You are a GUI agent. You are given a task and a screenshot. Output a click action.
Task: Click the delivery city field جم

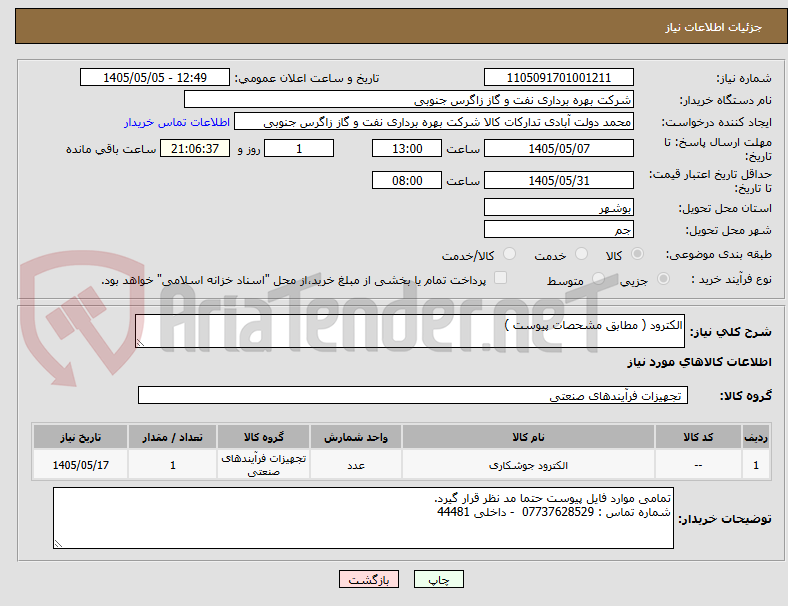pos(558,230)
